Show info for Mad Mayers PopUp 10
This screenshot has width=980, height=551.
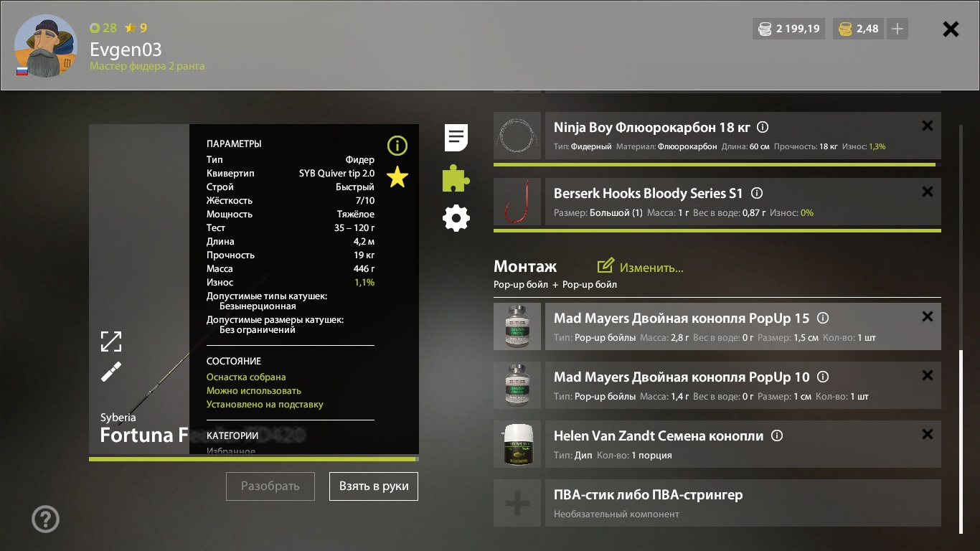coord(823,377)
